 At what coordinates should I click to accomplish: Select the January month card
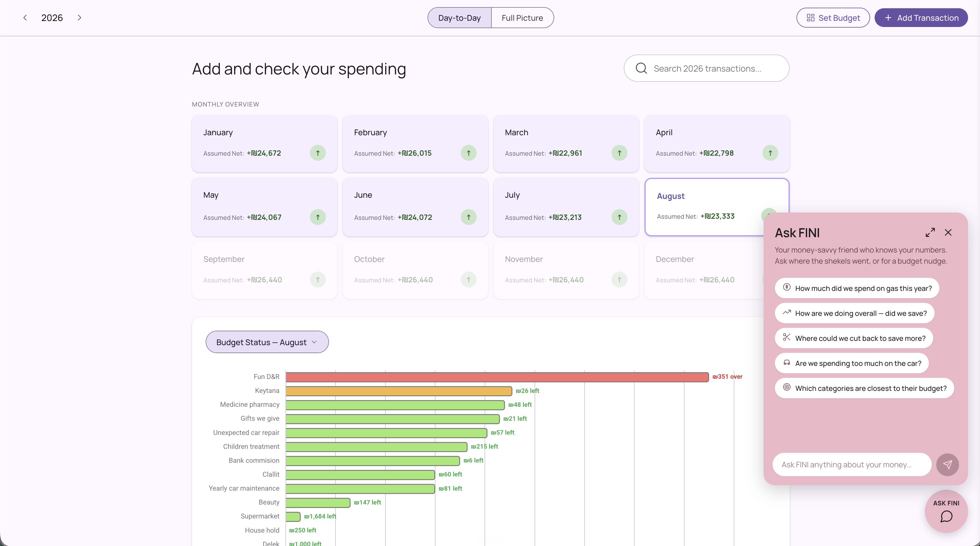coord(264,143)
